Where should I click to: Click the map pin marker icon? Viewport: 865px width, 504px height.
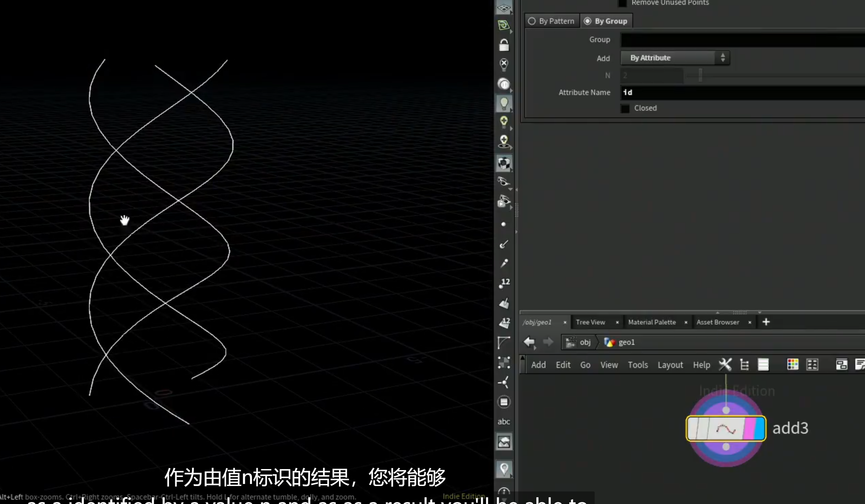504,469
